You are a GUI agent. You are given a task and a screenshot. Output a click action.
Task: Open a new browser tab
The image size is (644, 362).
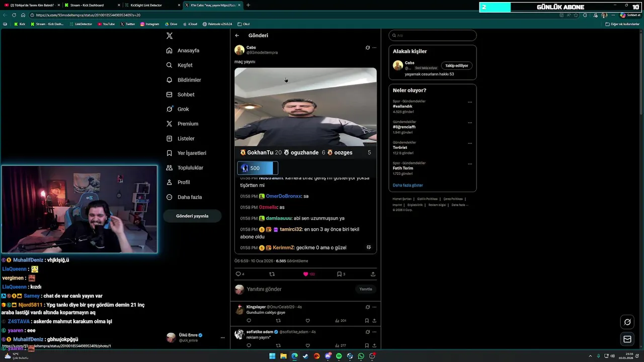click(248, 5)
